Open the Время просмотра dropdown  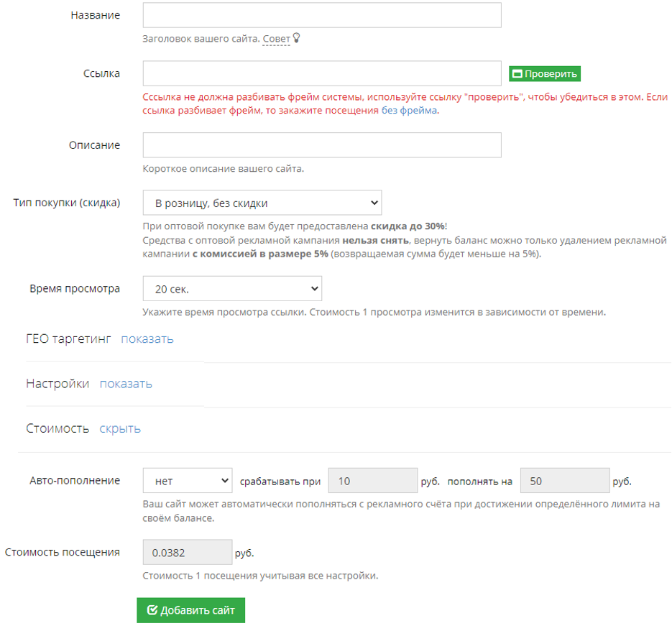pos(232,289)
